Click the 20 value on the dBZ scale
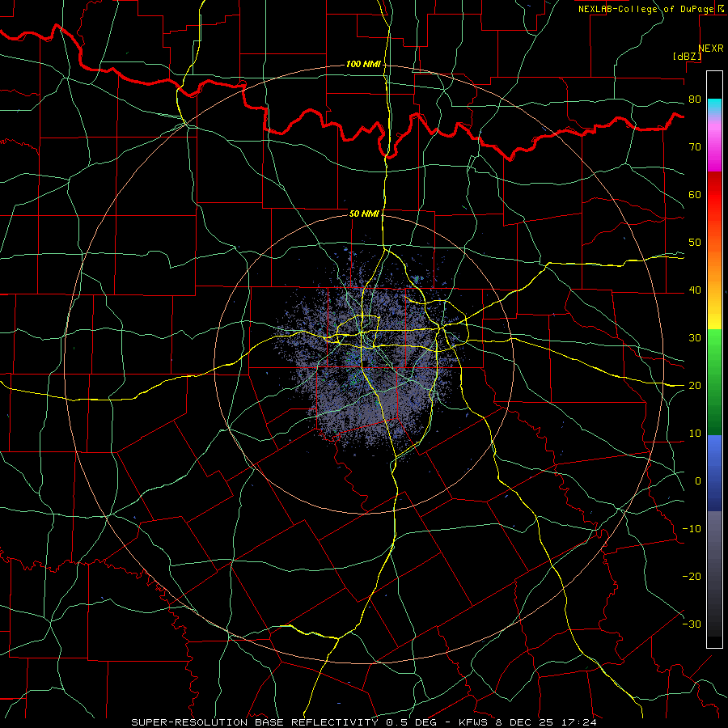Viewport: 728px width, 728px height. pyautogui.click(x=695, y=385)
